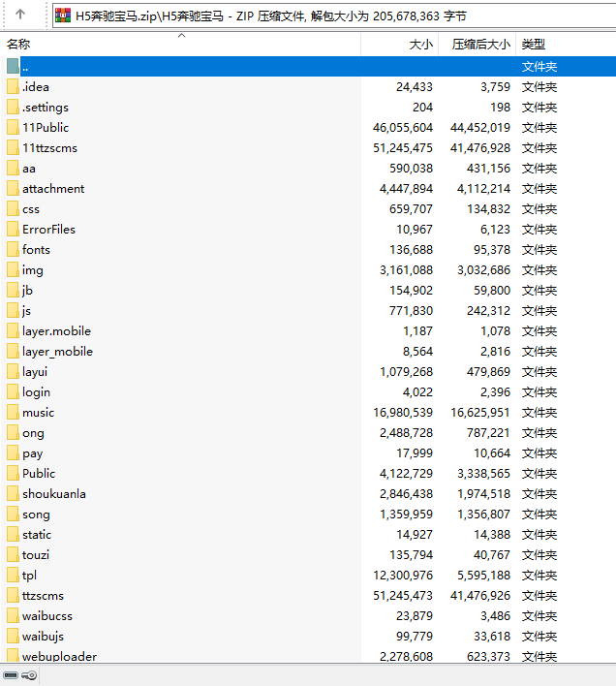Click the shoukuanla folder name
The height and width of the screenshot is (686, 616).
point(54,493)
